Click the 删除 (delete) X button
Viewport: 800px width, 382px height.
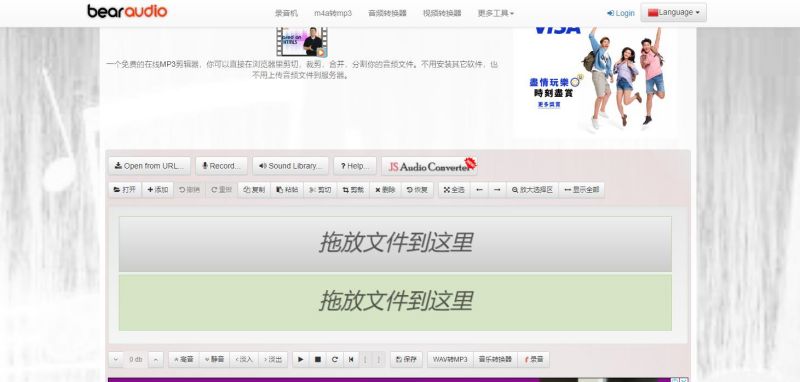pos(385,190)
